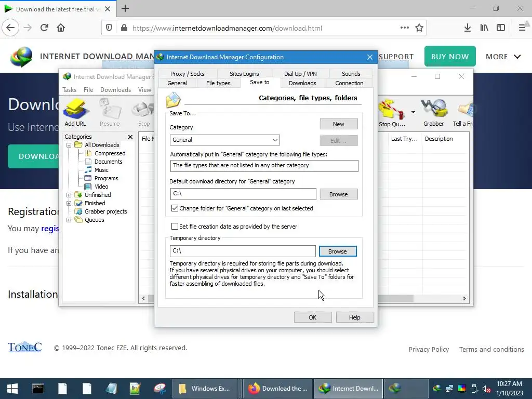Click Help in configuration dialog
This screenshot has width=532, height=399.
coord(354,317)
